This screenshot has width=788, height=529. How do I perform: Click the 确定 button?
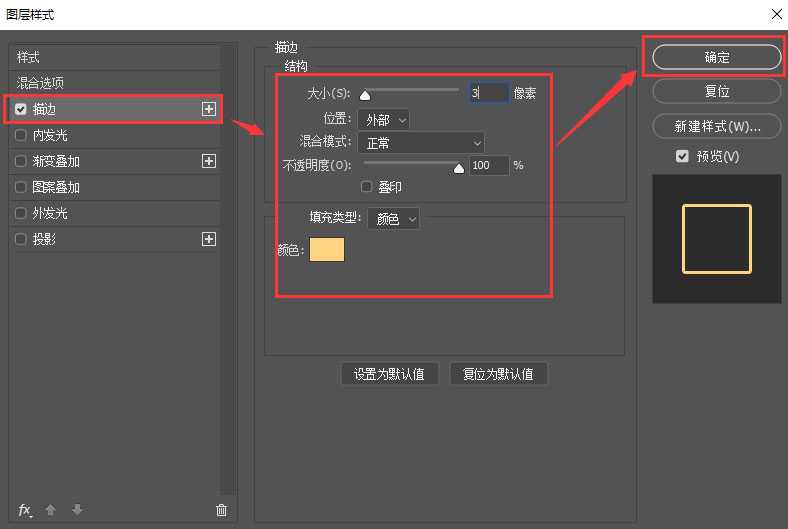(x=716, y=57)
